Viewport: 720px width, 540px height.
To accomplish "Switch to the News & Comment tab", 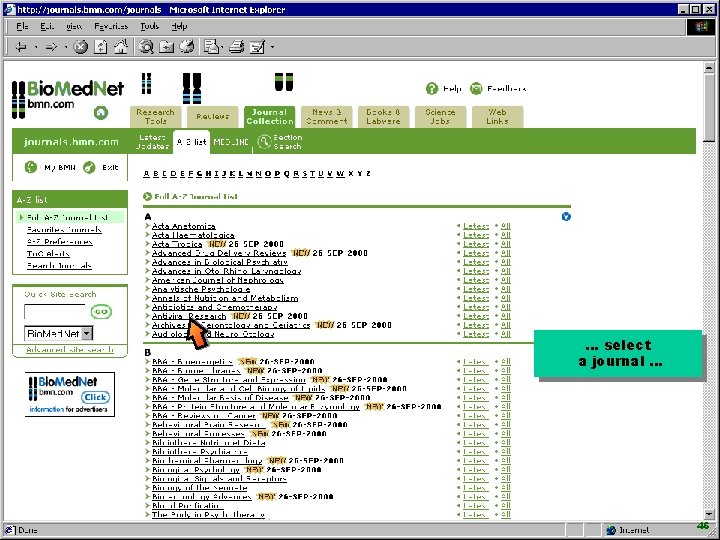I will click(x=326, y=117).
